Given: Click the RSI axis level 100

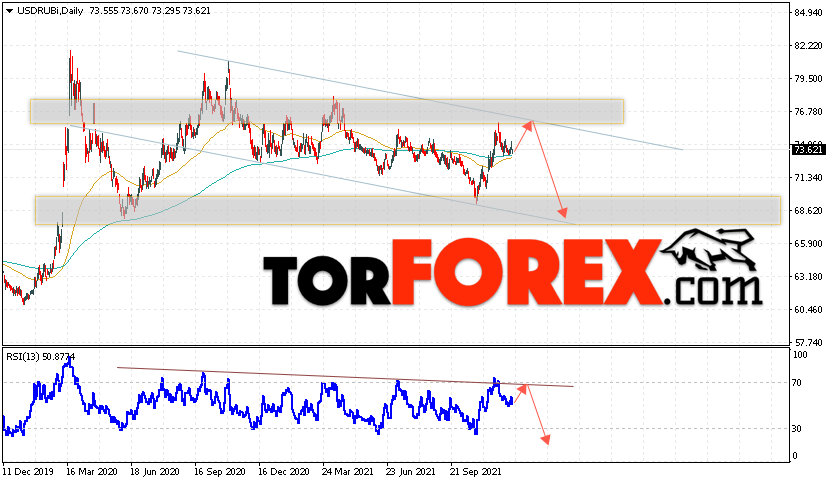Looking at the screenshot, I should click(x=800, y=355).
